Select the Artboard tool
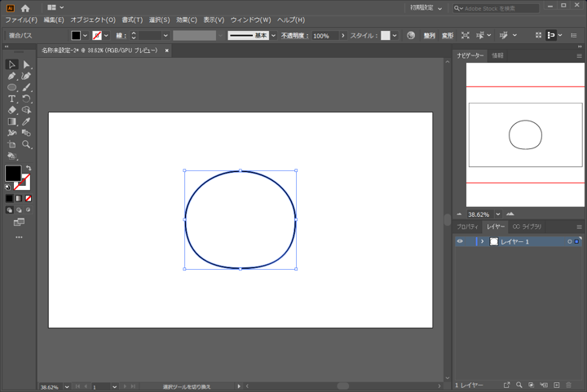587x392 pixels. click(11, 144)
